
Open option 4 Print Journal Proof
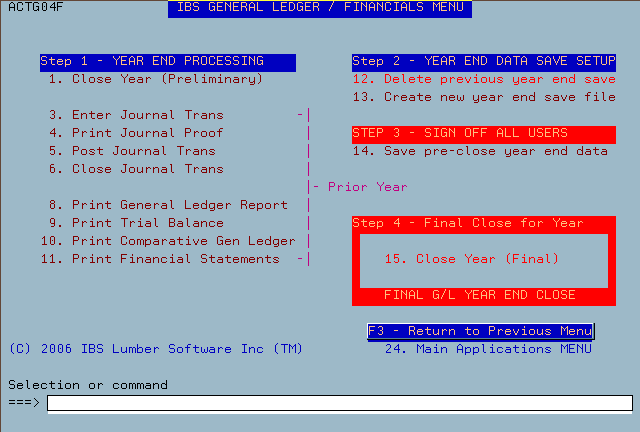click(136, 133)
